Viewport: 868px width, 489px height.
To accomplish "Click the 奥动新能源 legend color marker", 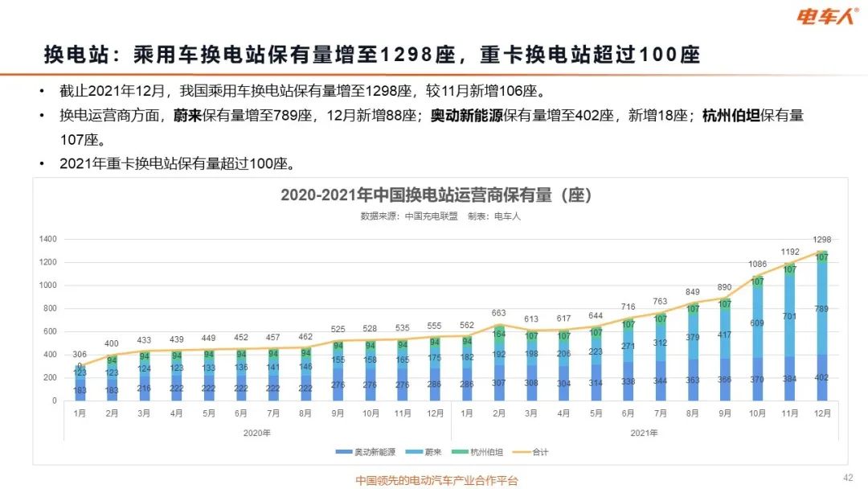I will pyautogui.click(x=344, y=453).
